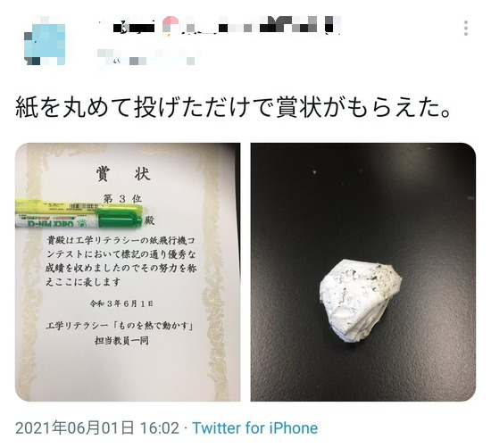Open the Twitter for iPhone source link

click(x=255, y=428)
